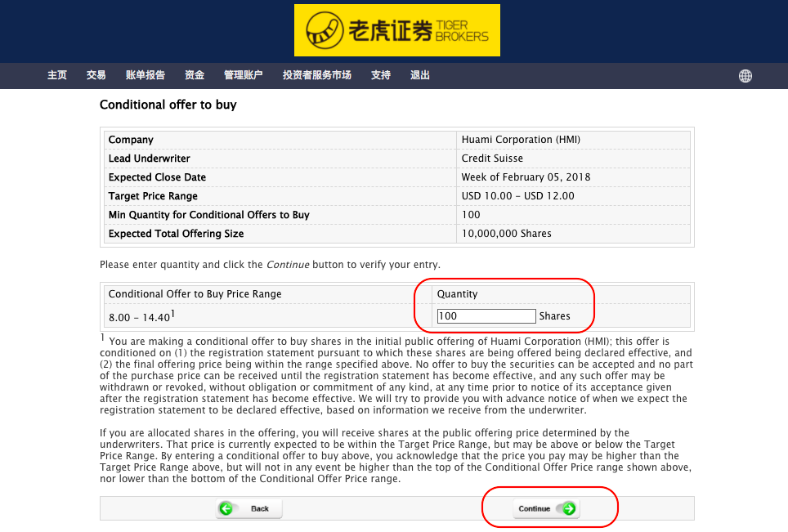Click the minimum quantity value 100 in table
Viewport: 788px width, 532px height.
tap(471, 215)
